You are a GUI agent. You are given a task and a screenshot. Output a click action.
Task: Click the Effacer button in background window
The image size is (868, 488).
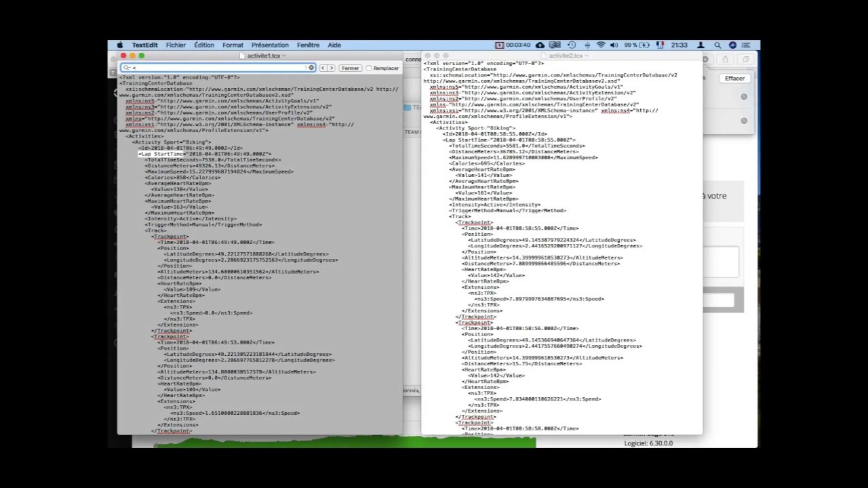click(734, 79)
